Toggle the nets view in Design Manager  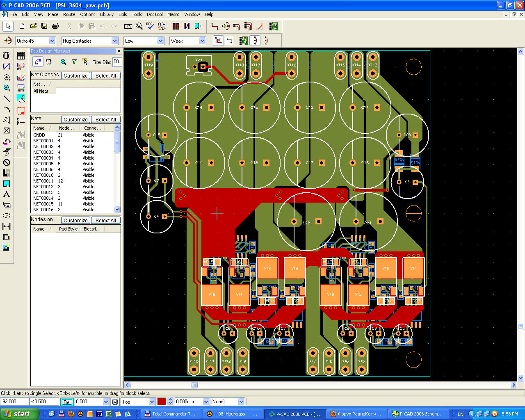38,62
